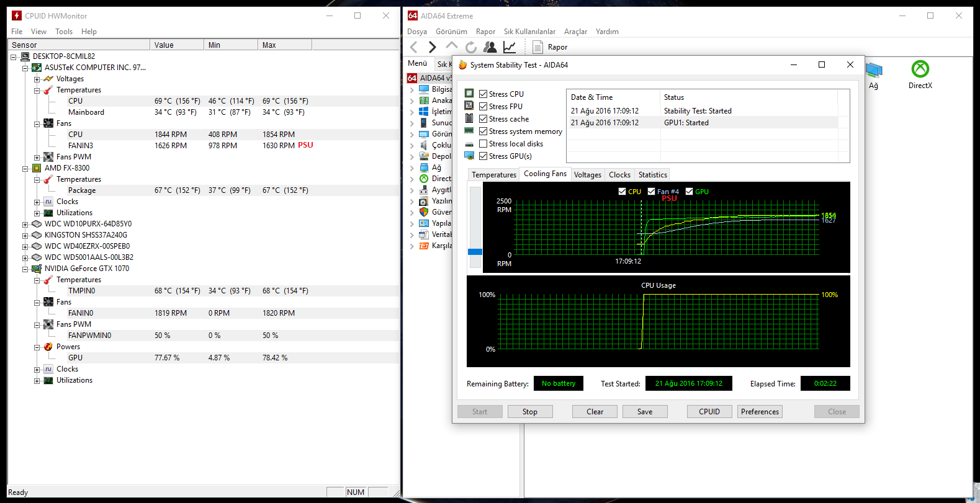The width and height of the screenshot is (980, 503).
Task: Click the Elapsed Time 0:02:22 field
Action: point(825,383)
